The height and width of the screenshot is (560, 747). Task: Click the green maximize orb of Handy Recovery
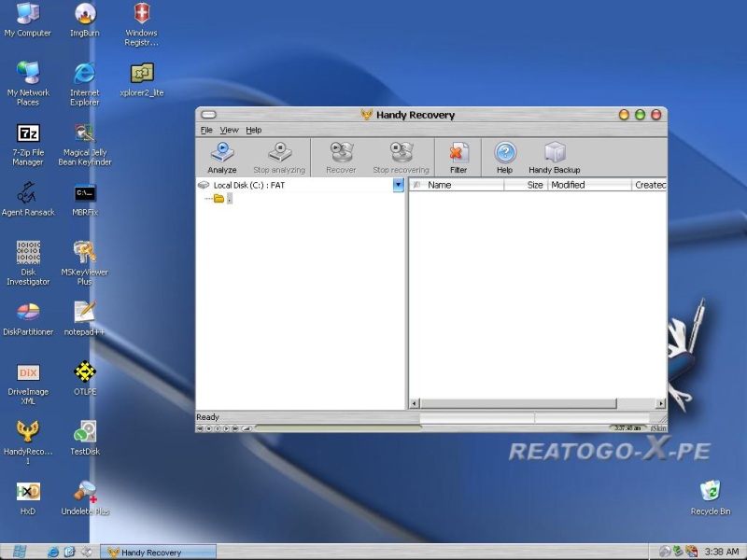coord(640,114)
